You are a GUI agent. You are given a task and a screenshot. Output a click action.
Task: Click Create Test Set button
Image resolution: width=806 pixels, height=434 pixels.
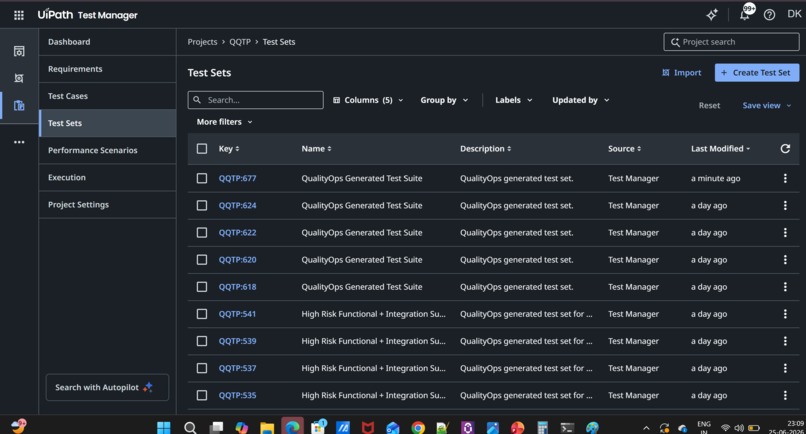pos(757,73)
